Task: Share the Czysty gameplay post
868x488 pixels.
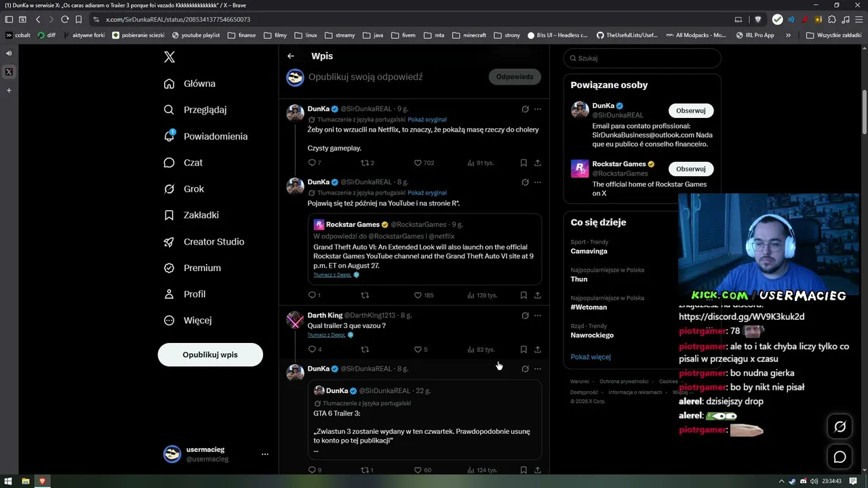Action: tap(538, 163)
